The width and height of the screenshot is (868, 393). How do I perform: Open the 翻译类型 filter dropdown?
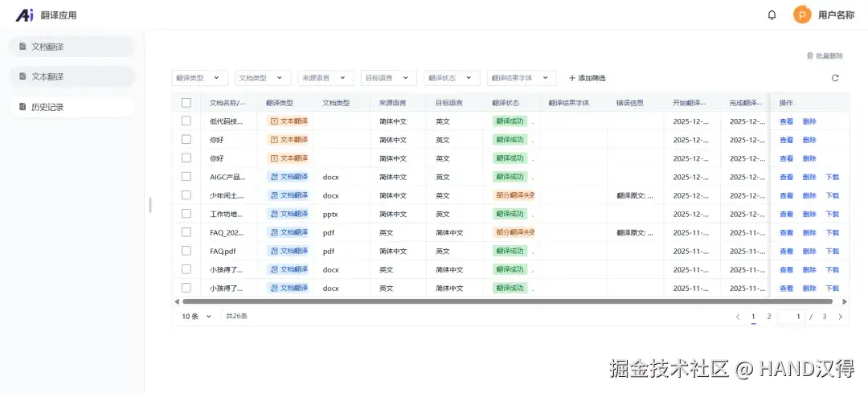coord(200,78)
